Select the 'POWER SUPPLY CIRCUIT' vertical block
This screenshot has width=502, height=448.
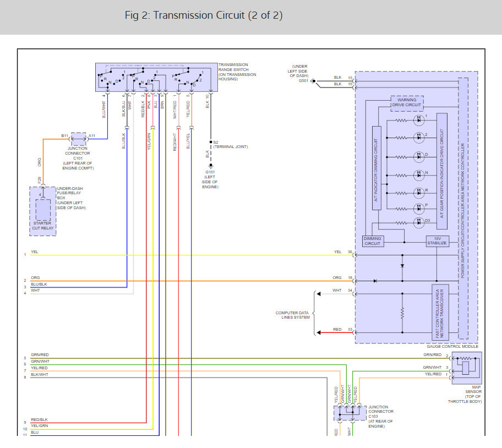[x=463, y=209]
